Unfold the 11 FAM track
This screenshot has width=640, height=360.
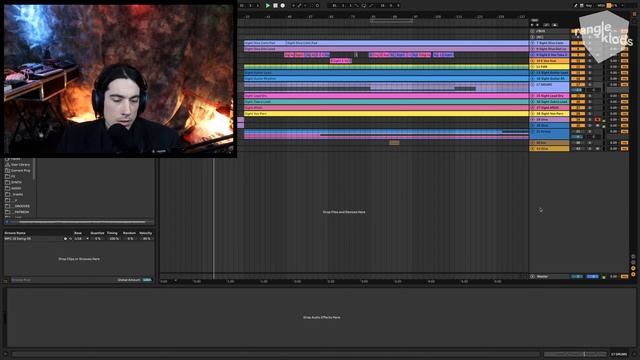[532, 67]
